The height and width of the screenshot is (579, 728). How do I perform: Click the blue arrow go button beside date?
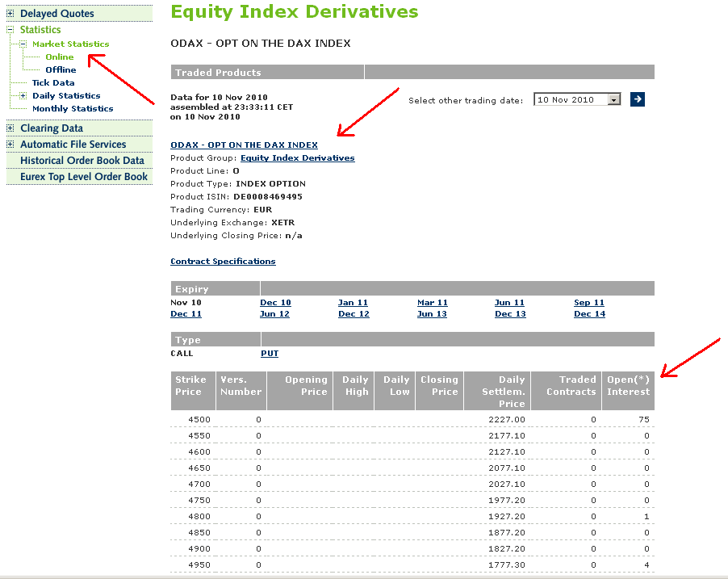coord(637,99)
